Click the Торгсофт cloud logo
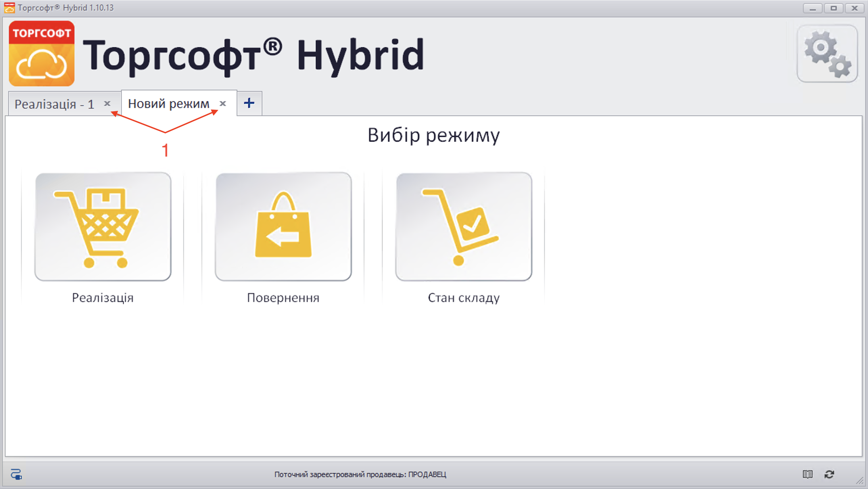868x489 pixels. 42,53
